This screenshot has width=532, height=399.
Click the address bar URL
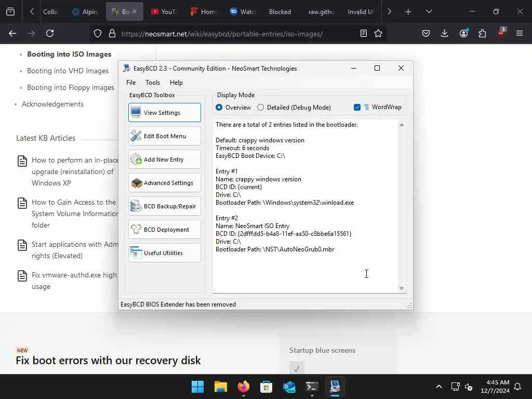(222, 34)
